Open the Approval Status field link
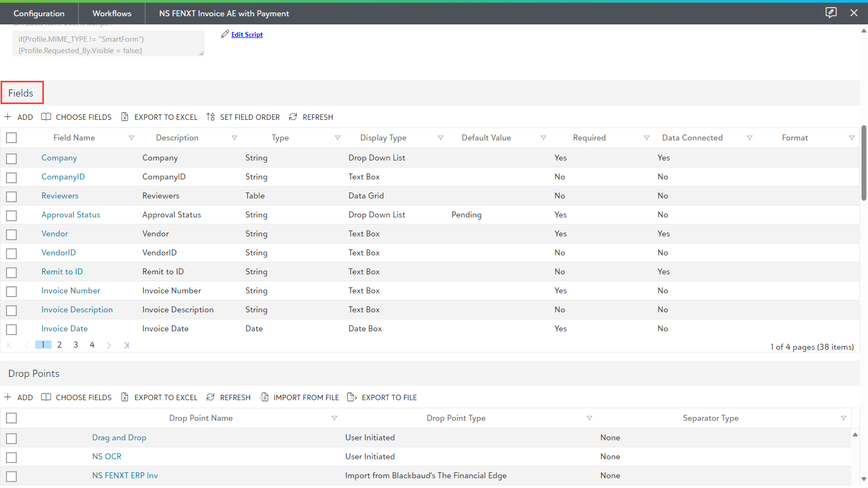The image size is (868, 488). click(x=71, y=215)
